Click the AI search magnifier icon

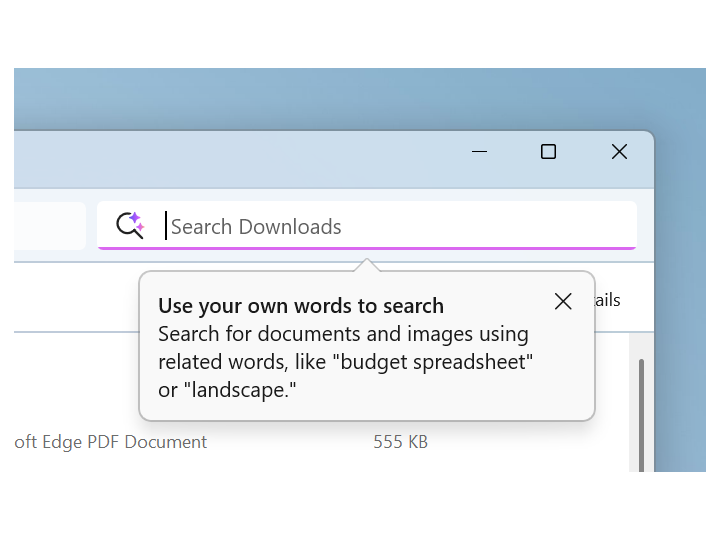(130, 225)
